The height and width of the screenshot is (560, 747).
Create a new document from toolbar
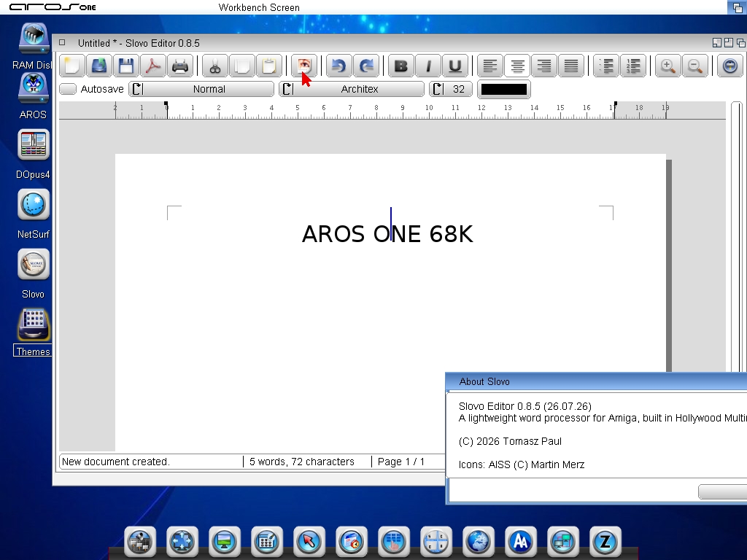(72, 66)
